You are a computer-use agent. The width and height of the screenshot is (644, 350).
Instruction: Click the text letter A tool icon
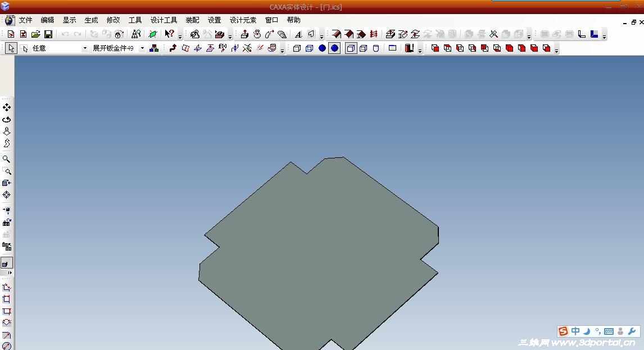click(x=298, y=34)
